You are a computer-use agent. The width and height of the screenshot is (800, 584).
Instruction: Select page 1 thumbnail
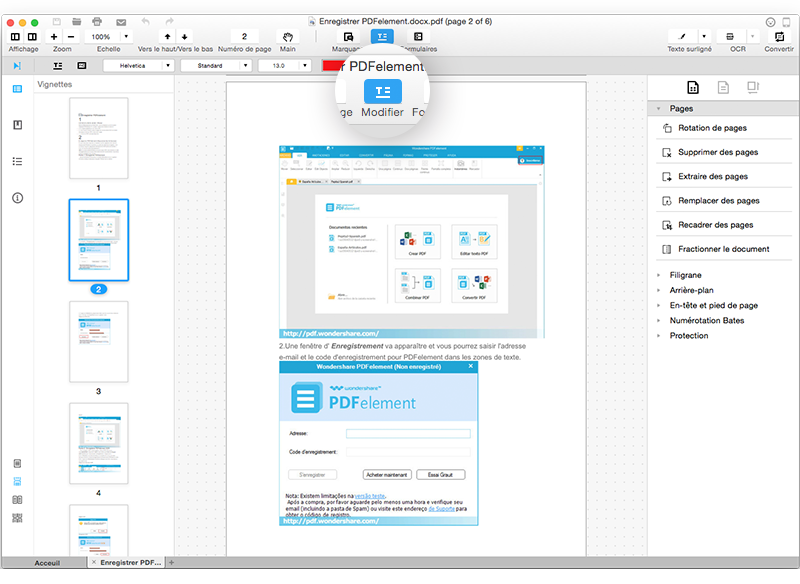point(99,138)
